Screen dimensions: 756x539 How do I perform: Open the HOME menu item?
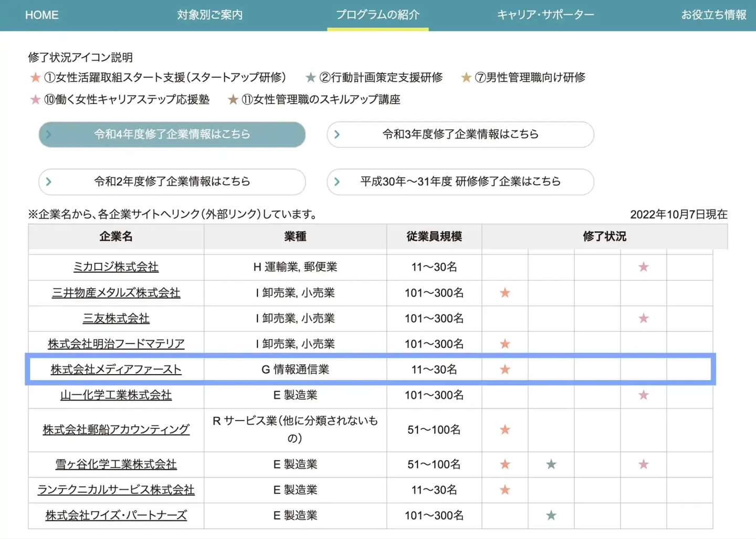coord(42,15)
